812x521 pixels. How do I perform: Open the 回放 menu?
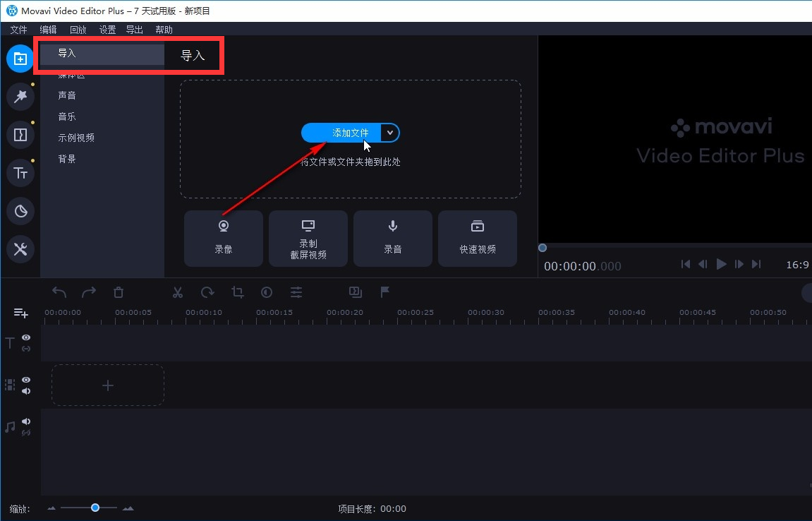tap(78, 30)
